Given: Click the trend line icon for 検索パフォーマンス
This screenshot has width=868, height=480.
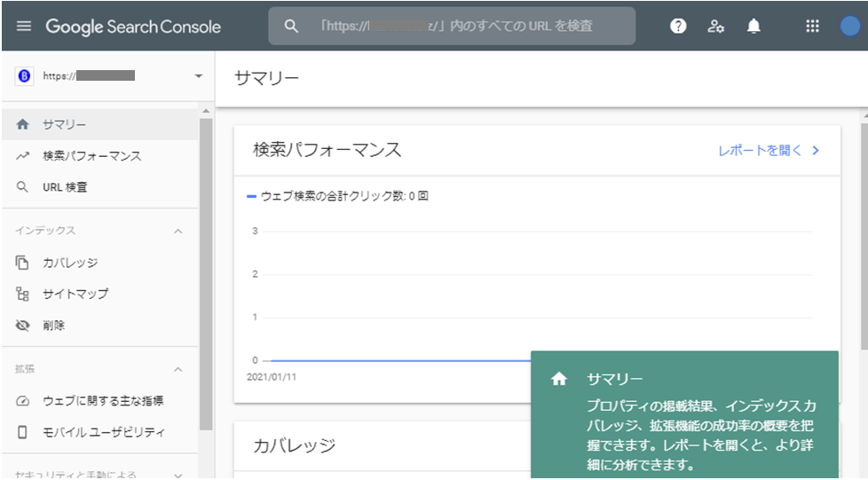Looking at the screenshot, I should [23, 156].
